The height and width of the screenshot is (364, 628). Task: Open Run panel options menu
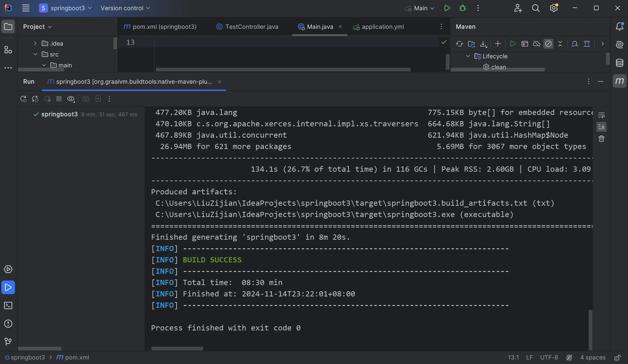(589, 81)
